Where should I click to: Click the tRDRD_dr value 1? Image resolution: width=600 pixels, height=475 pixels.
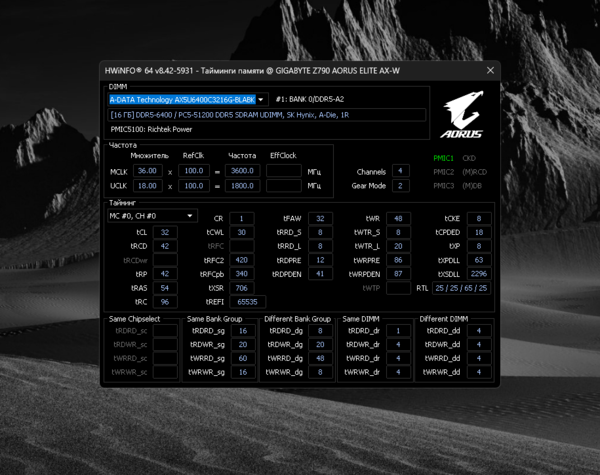398,331
